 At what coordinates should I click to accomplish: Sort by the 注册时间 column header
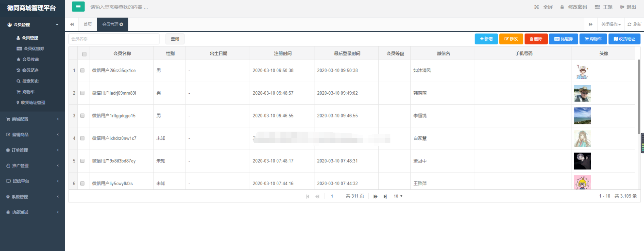[282, 53]
